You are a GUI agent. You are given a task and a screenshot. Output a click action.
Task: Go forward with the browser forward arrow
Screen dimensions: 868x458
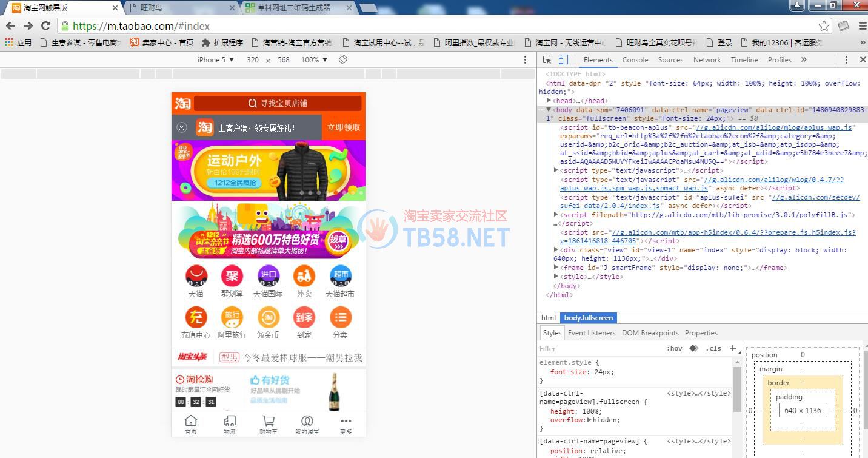(x=28, y=25)
